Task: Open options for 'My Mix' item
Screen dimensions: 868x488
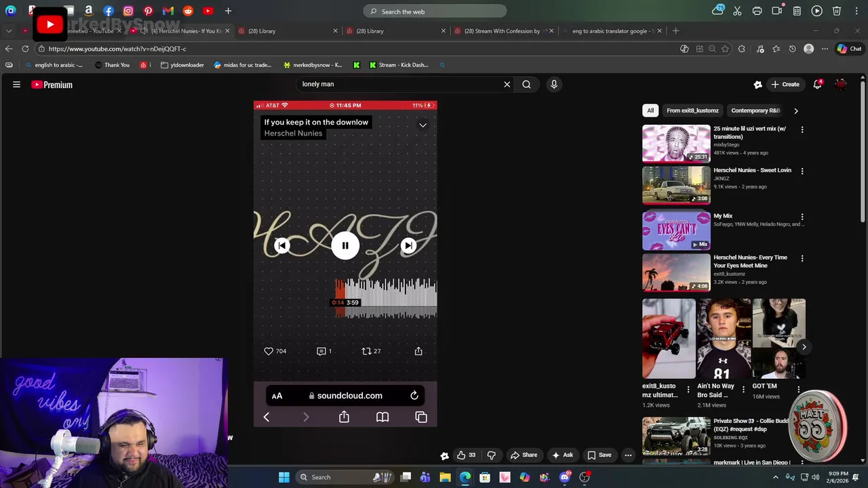Action: coord(802,217)
